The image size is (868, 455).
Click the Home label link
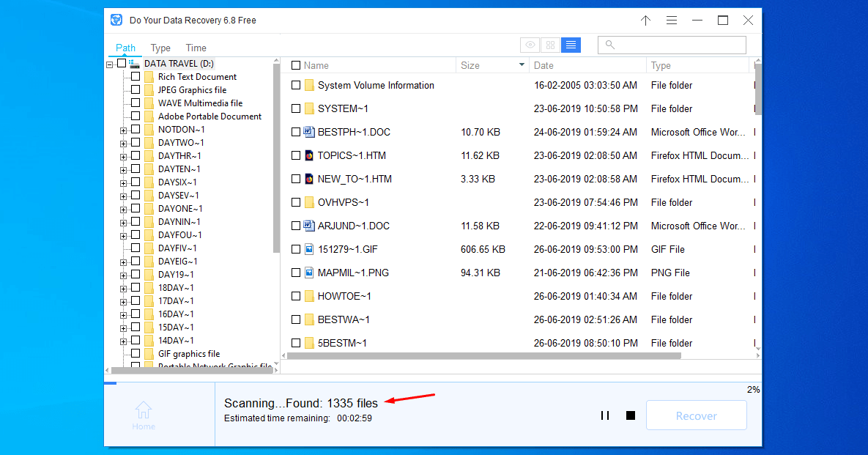click(x=144, y=426)
